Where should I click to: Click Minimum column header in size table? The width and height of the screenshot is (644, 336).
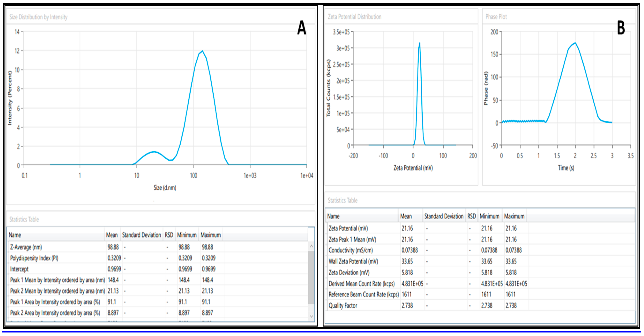tap(187, 235)
